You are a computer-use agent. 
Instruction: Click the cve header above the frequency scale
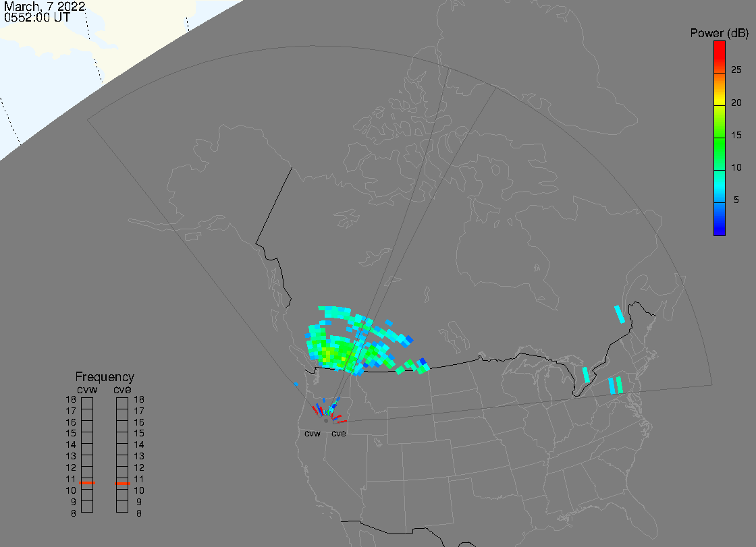click(x=122, y=389)
